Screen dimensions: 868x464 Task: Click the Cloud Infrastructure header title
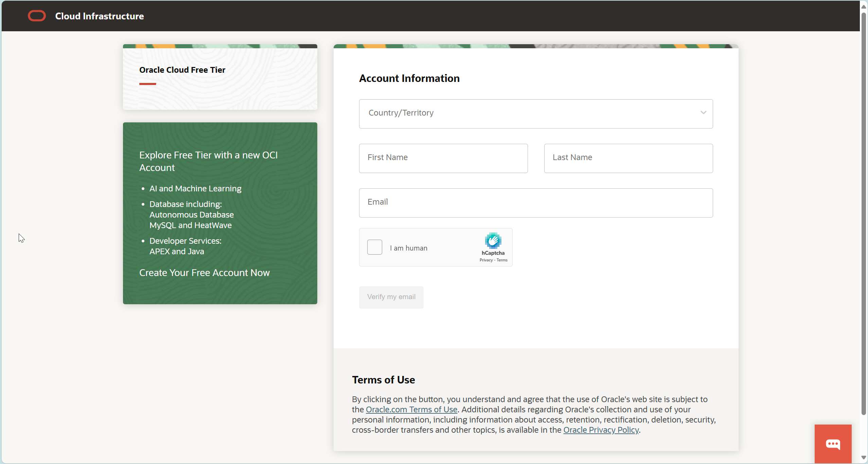[x=100, y=16]
